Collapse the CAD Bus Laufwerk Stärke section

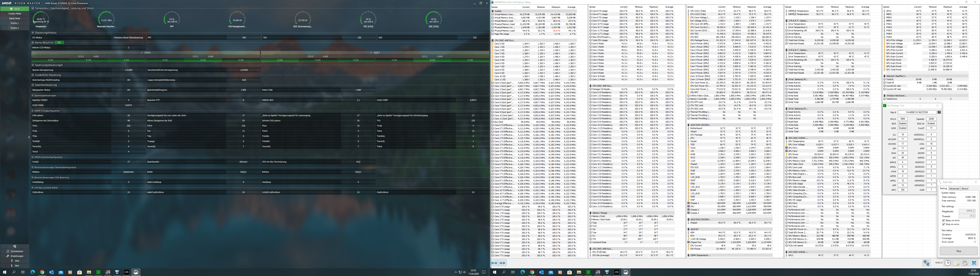point(33,188)
